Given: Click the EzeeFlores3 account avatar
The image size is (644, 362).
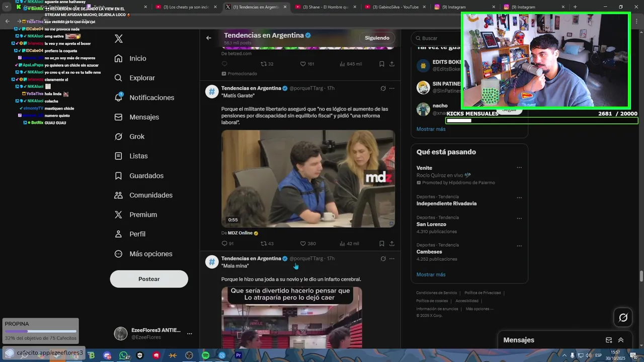Looking at the screenshot, I should (121, 333).
